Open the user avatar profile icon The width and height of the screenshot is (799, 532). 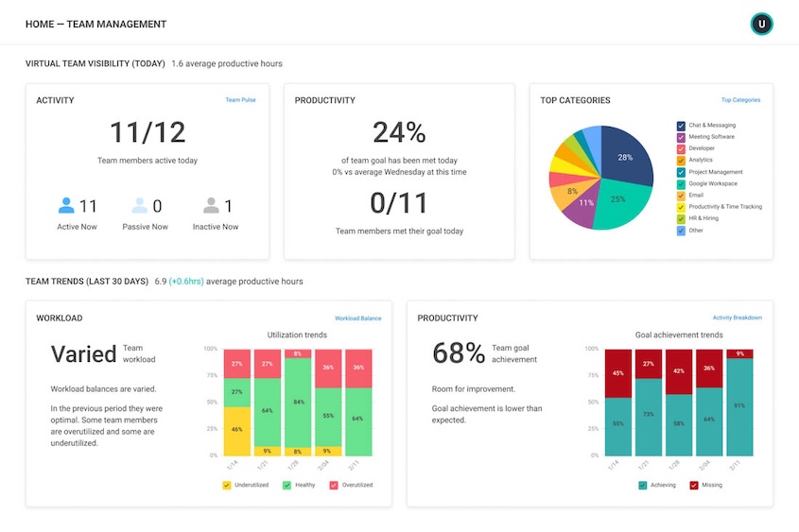coord(761,25)
